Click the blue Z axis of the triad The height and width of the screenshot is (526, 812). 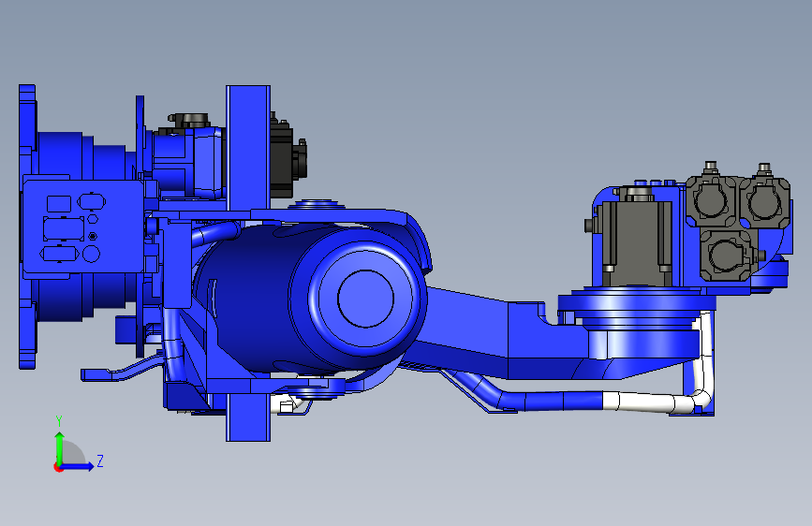(x=78, y=466)
